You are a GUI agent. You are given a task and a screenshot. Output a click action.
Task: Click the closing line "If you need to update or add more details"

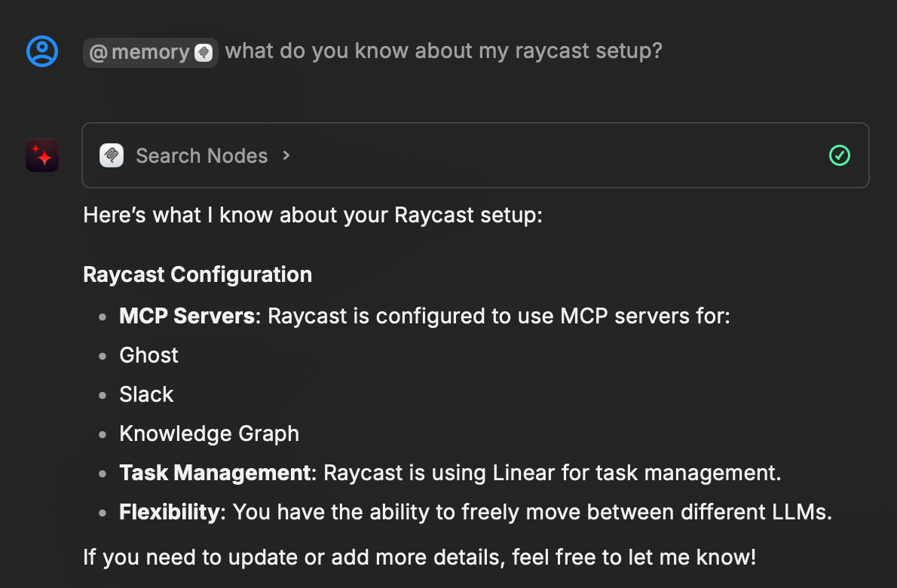coord(419,557)
